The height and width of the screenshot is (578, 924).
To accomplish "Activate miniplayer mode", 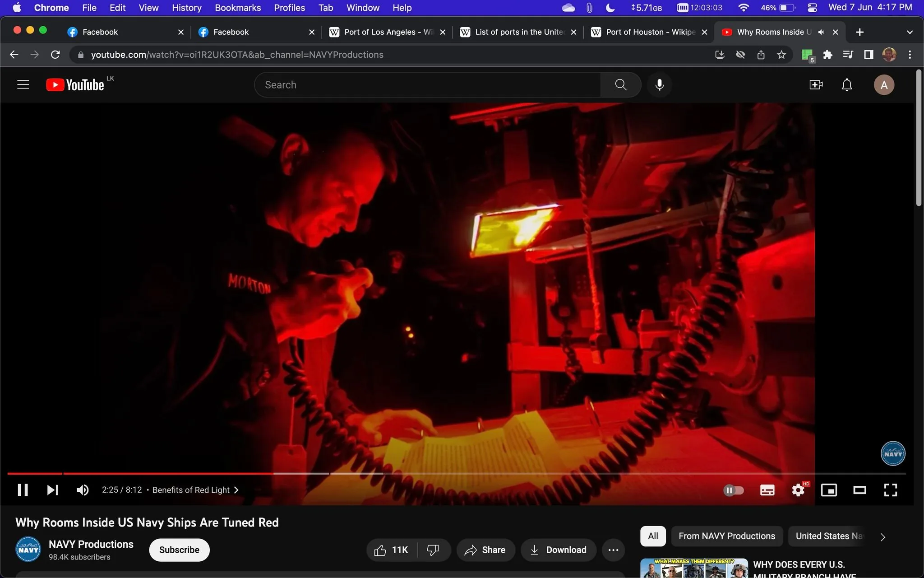I will coord(829,490).
